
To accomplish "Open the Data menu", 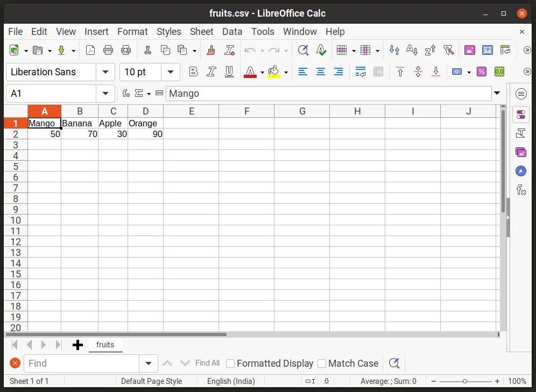I will (232, 31).
